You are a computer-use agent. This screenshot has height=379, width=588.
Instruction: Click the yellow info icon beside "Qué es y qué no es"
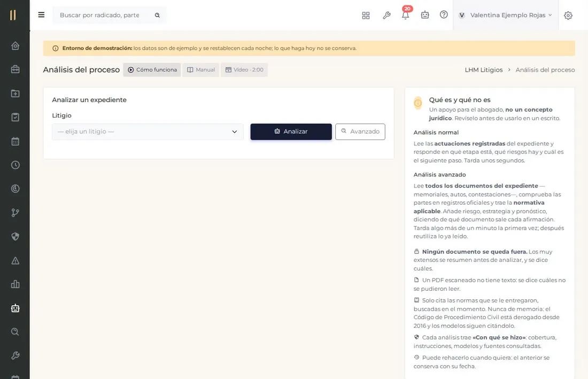[x=418, y=103]
